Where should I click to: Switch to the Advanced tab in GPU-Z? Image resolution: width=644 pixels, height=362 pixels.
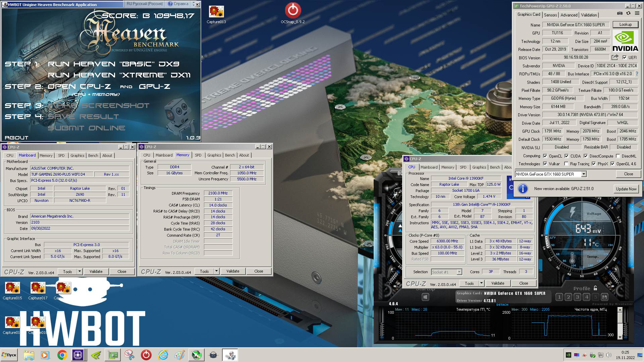(x=569, y=15)
